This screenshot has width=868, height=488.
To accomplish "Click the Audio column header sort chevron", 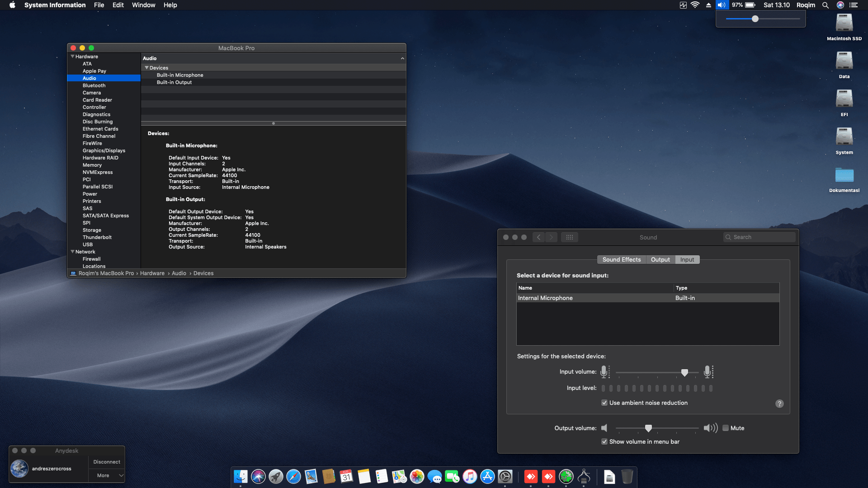I will click(x=402, y=58).
